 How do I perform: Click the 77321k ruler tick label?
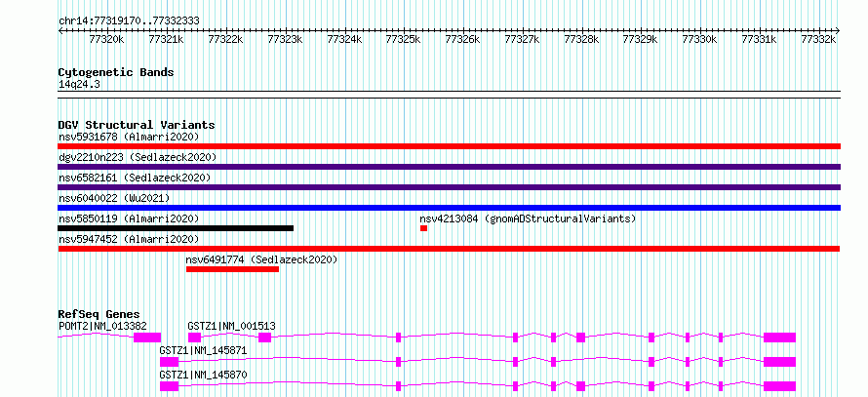166,39
